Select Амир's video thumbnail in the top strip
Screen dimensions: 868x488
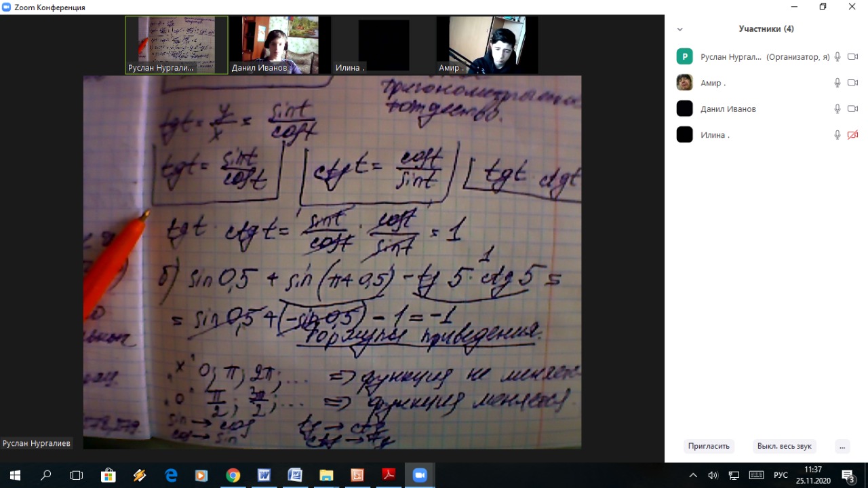487,45
